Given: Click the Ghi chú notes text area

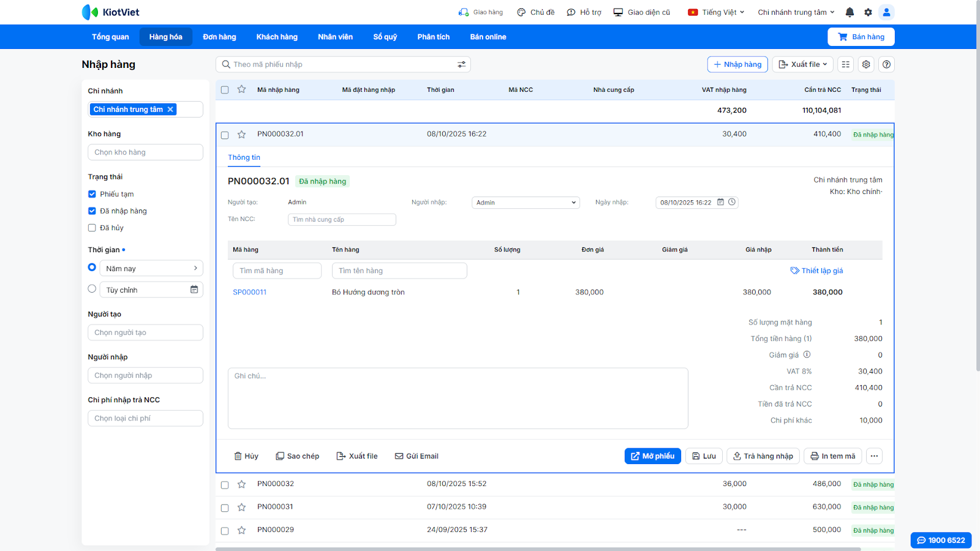Looking at the screenshot, I should 458,398.
